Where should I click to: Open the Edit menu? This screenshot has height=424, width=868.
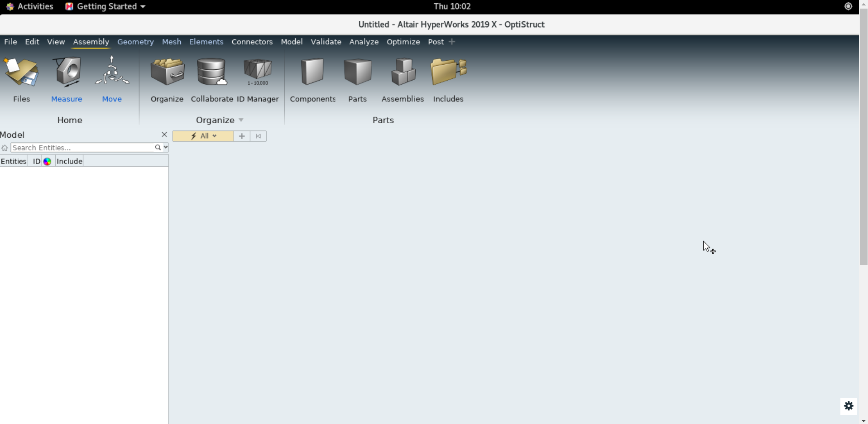(32, 42)
